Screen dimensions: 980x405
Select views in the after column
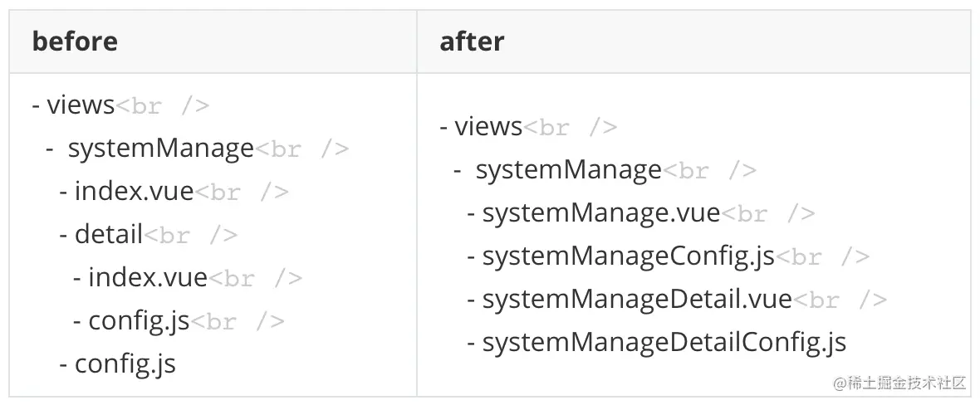point(488,127)
